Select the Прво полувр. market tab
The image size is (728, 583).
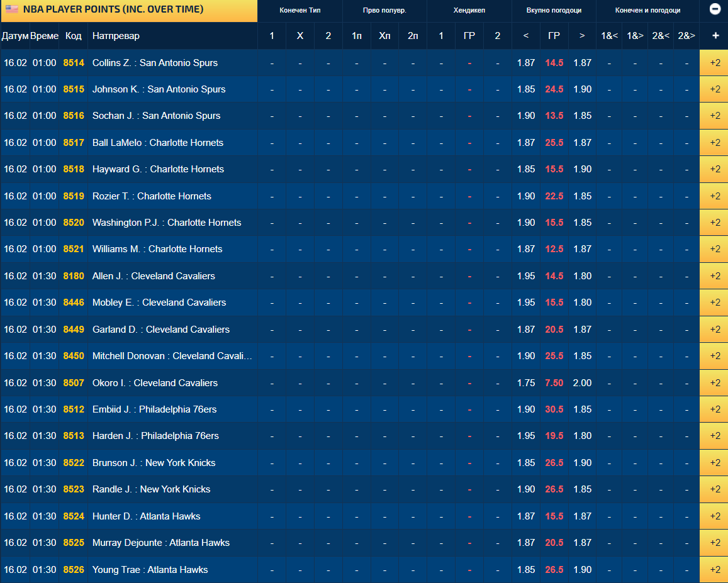[x=384, y=10]
